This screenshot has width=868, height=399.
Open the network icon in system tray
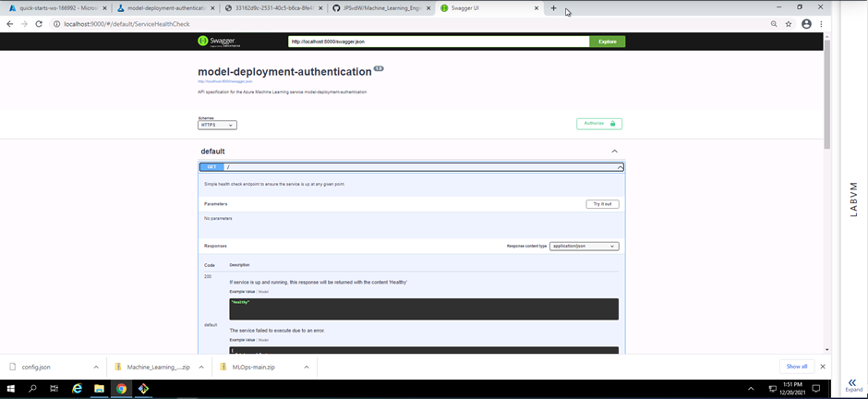pos(772,389)
